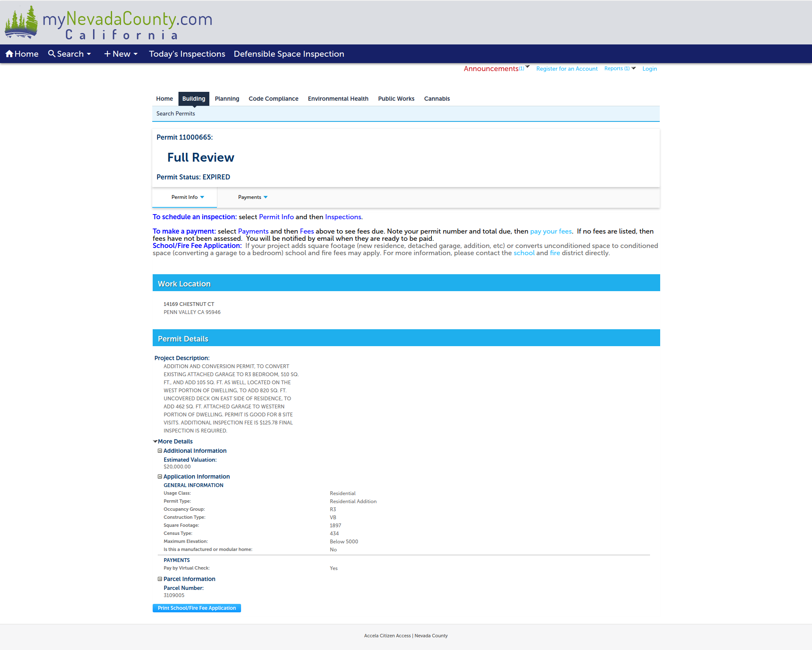
Task: Click Register for an Account link
Action: point(567,69)
